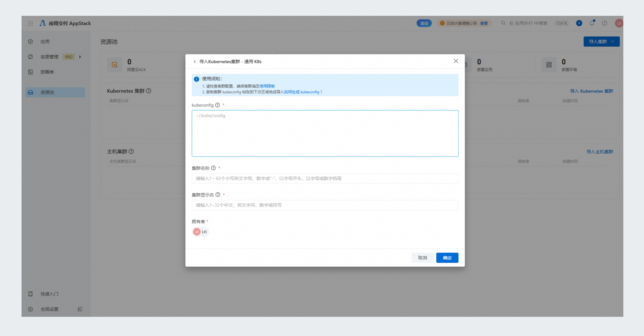Image resolution: width=644 pixels, height=336 pixels.
Task: Click the 在 应用交付 中搜索 search box
Action: 528,23
